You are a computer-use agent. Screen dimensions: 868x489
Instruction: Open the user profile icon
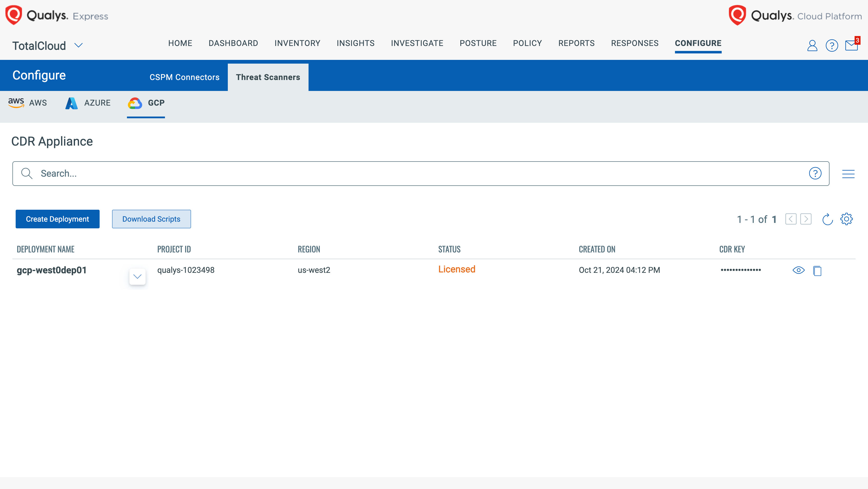click(x=812, y=45)
